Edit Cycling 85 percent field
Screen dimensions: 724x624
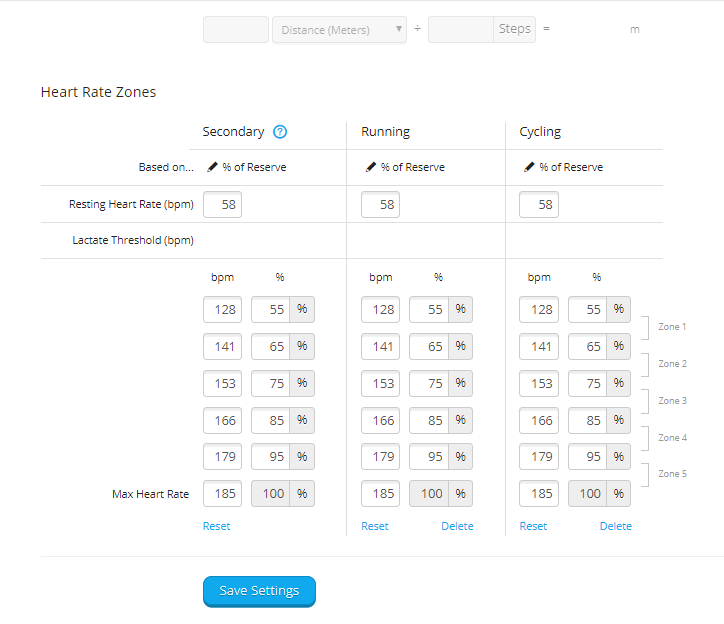tap(587, 420)
